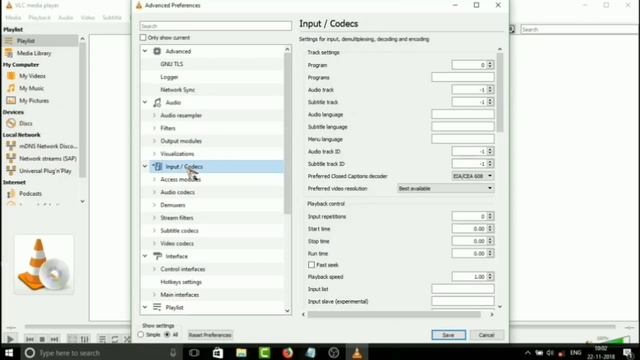Click the My Pictures icon in the VLC sidebar
This screenshot has width=640, height=360.
(11, 100)
